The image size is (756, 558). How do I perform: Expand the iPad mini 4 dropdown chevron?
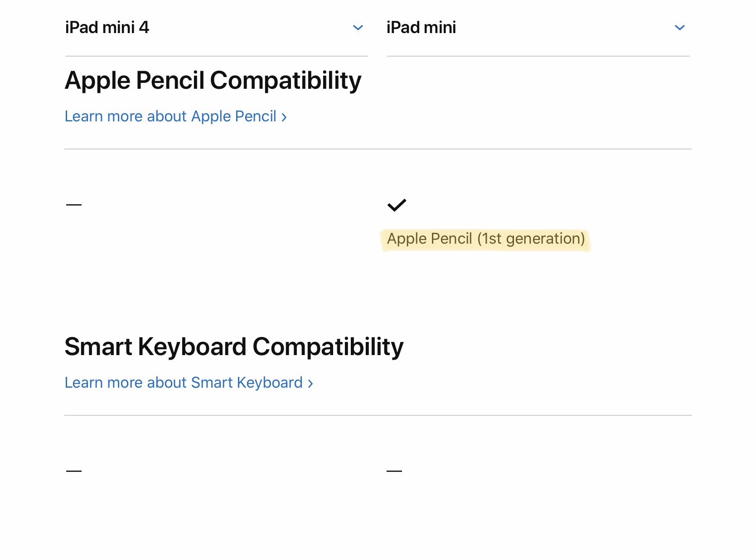358,28
